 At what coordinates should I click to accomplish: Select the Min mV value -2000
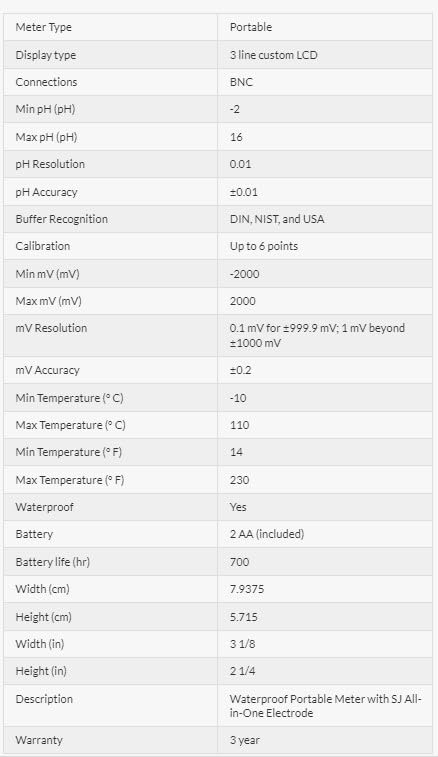(x=244, y=274)
